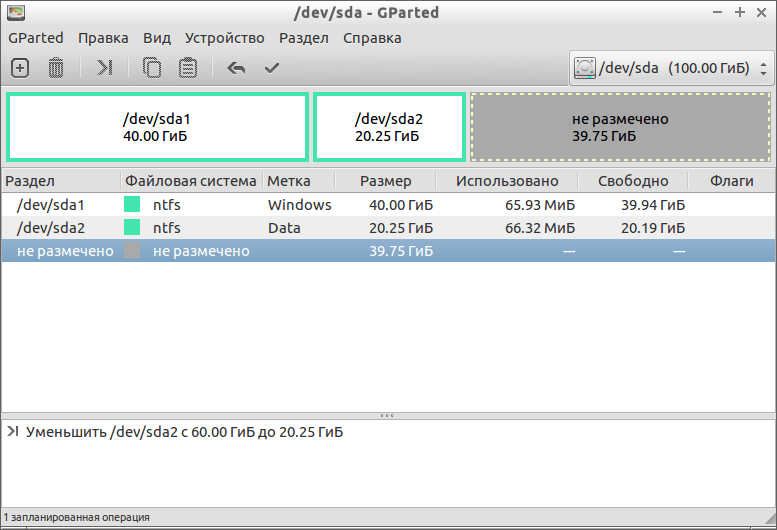Open the /dev/sda device selector dropdown
Screen dimensions: 777x530
671,68
